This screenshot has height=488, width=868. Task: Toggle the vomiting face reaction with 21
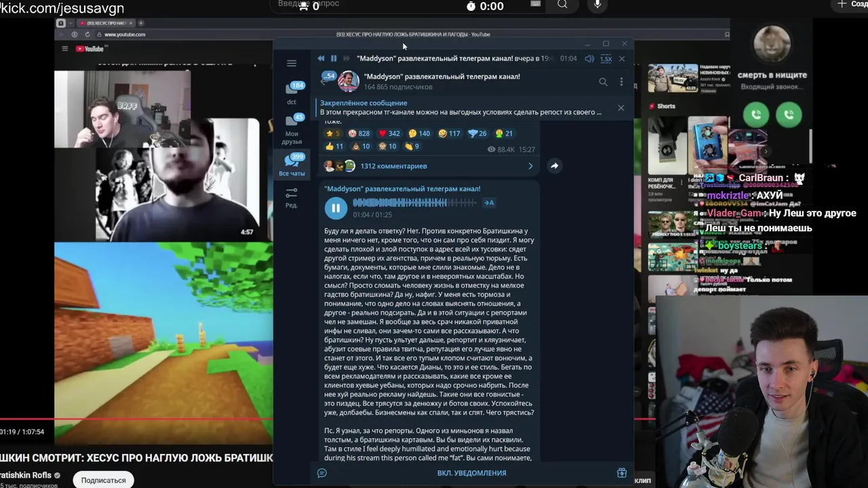pos(504,134)
